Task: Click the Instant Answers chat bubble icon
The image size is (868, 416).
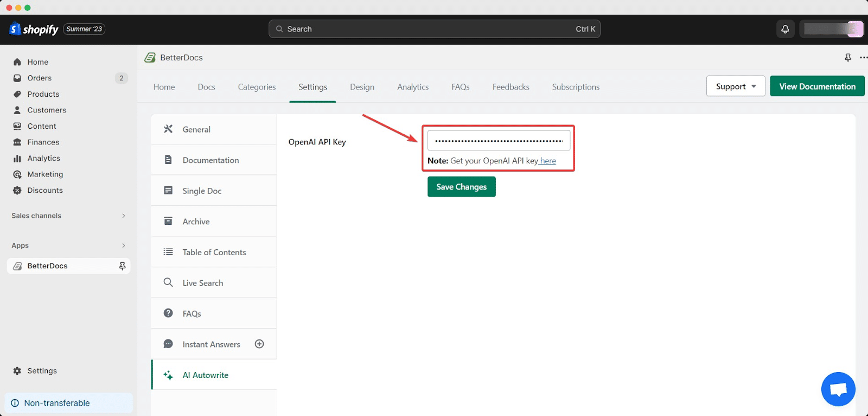Action: coord(168,344)
